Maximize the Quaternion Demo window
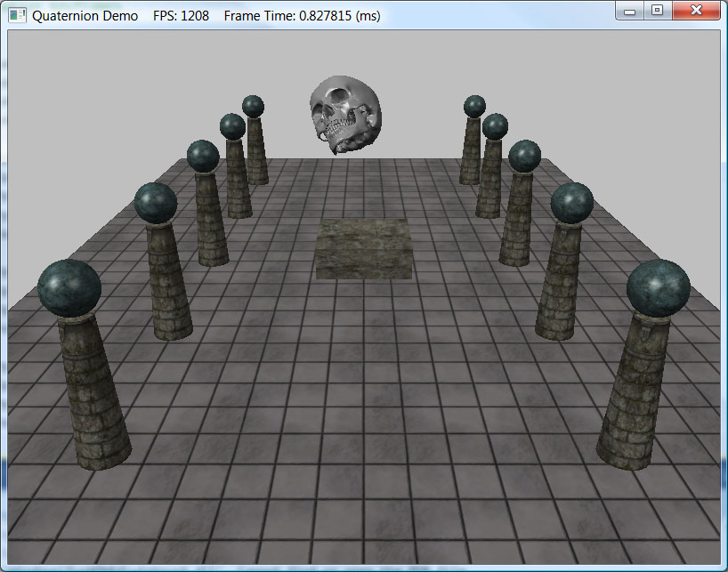Viewport: 728px width, 572px height. pyautogui.click(x=658, y=10)
